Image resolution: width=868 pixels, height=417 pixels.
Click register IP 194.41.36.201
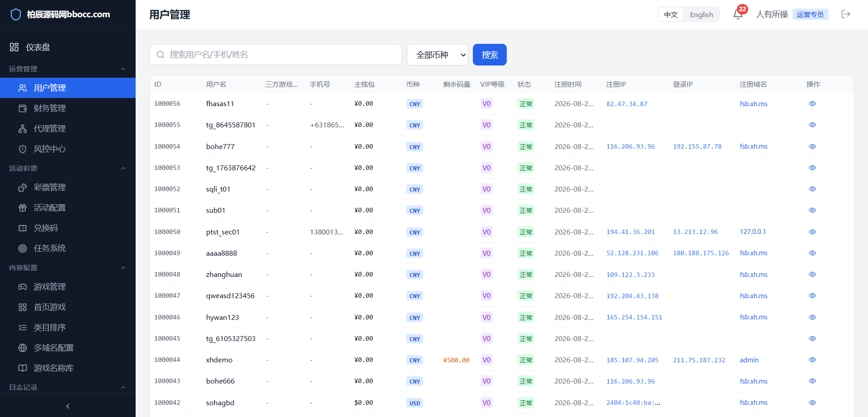point(630,232)
